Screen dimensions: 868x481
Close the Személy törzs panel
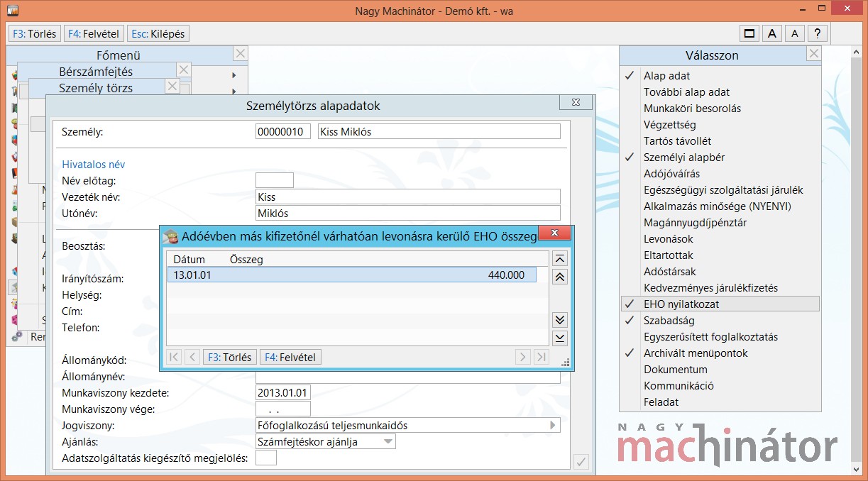click(172, 87)
